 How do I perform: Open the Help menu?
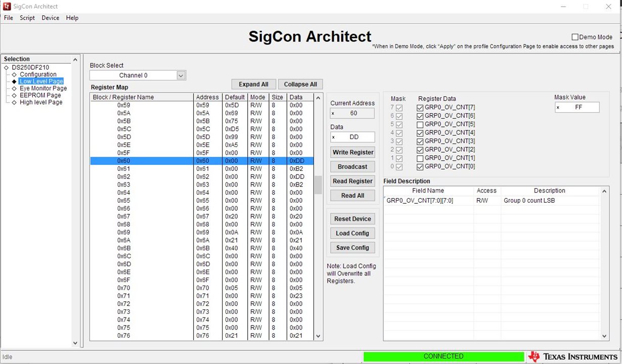click(72, 18)
